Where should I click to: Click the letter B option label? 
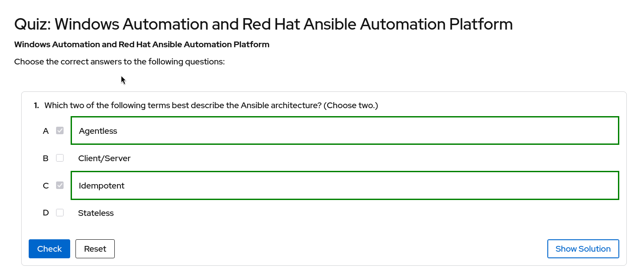pyautogui.click(x=45, y=158)
